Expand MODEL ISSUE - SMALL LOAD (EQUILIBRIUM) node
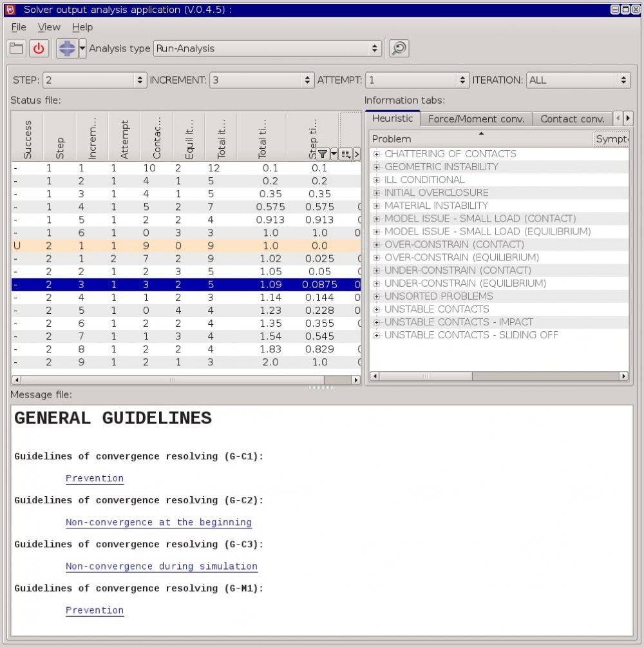The image size is (644, 647). 377,231
